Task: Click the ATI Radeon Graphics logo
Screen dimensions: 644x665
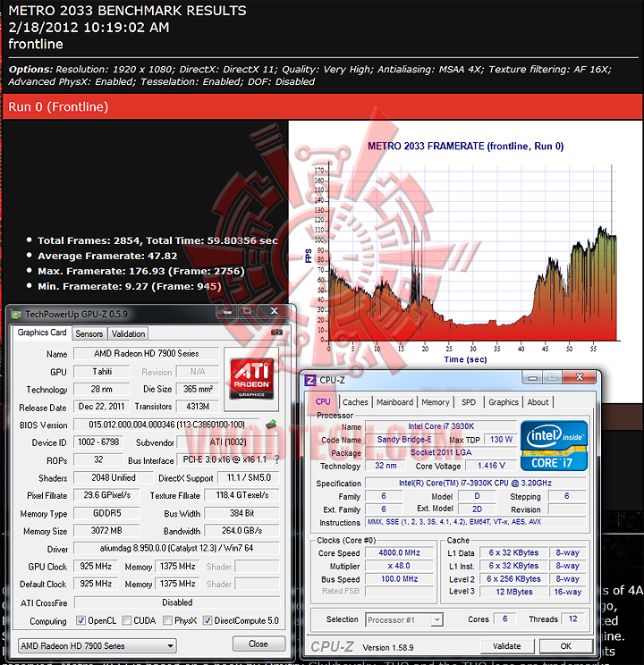Action: pyautogui.click(x=251, y=379)
